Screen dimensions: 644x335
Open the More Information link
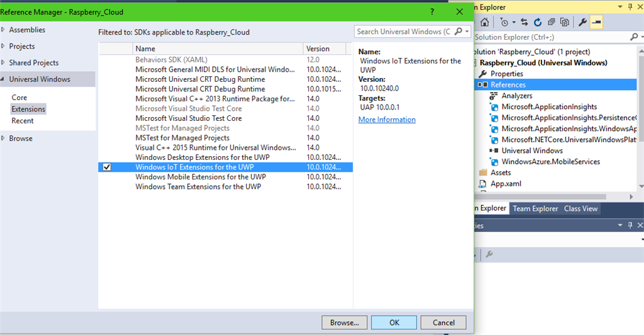pyautogui.click(x=387, y=120)
